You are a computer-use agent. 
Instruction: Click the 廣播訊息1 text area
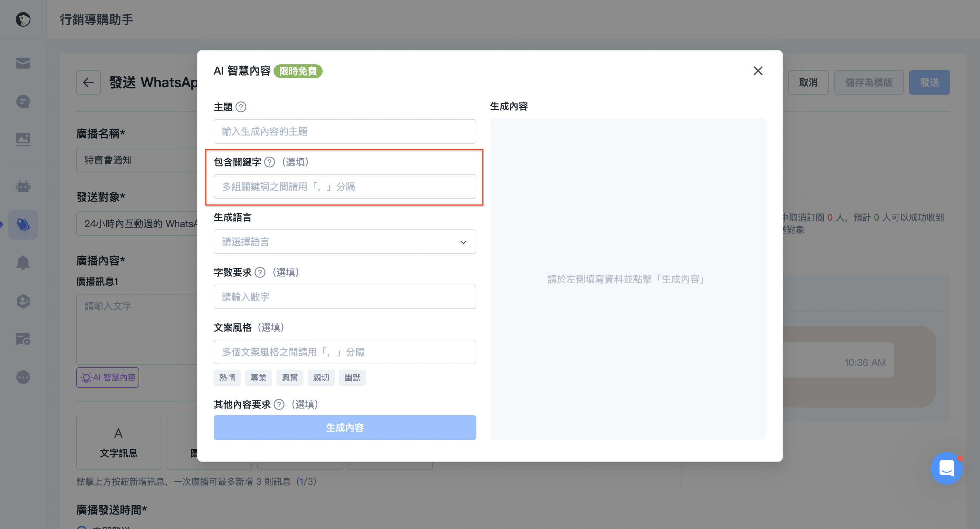[137, 329]
